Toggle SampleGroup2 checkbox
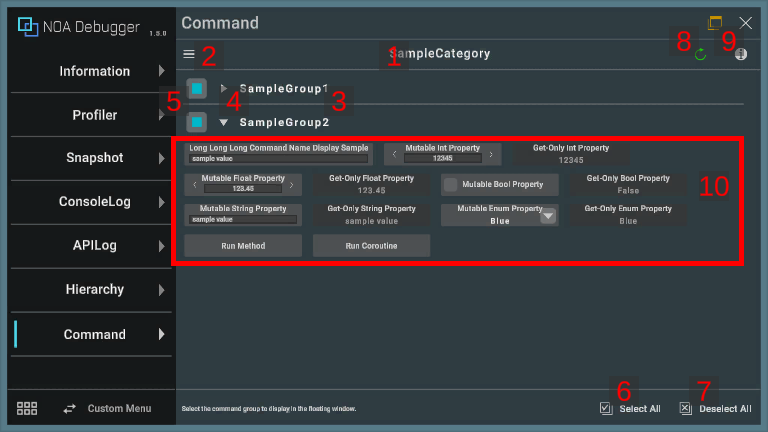This screenshot has width=768, height=432. point(196,122)
